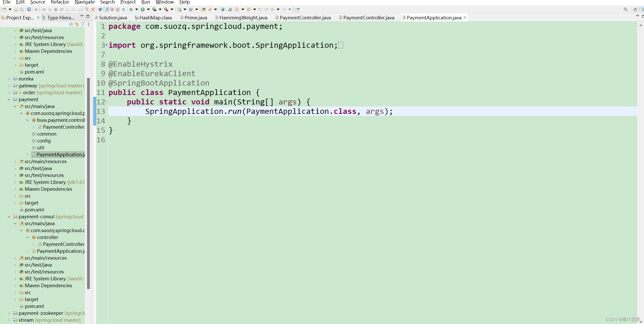The height and width of the screenshot is (324, 644).
Task: Click Project Explorer vertical scrollbar
Action: point(89,183)
